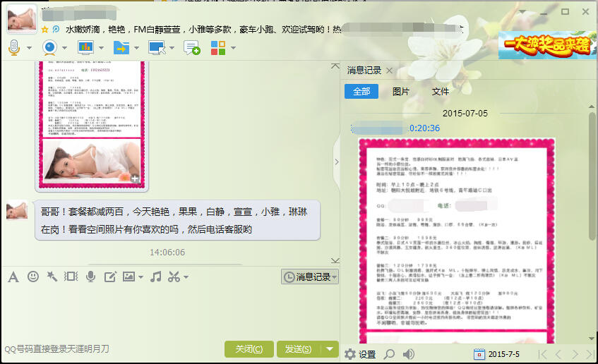Click the star level icon beside signature
598x364 pixels.
(x=44, y=30)
